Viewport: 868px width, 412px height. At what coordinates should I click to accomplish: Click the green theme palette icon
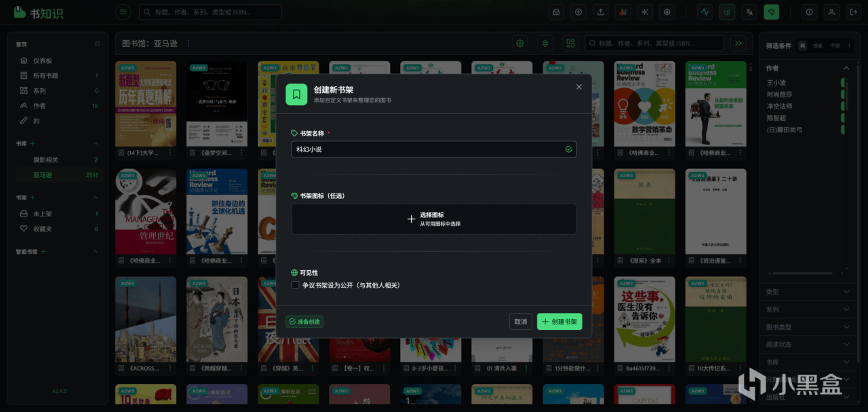click(771, 12)
